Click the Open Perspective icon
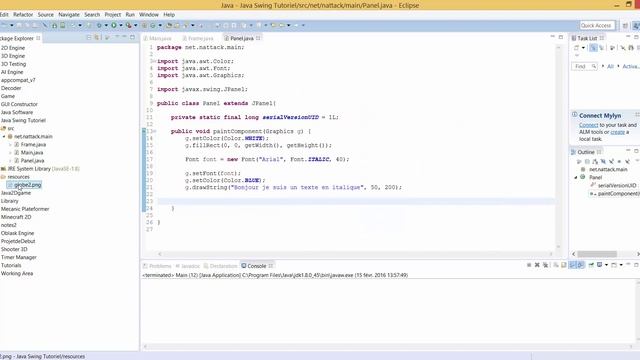 [625, 25]
